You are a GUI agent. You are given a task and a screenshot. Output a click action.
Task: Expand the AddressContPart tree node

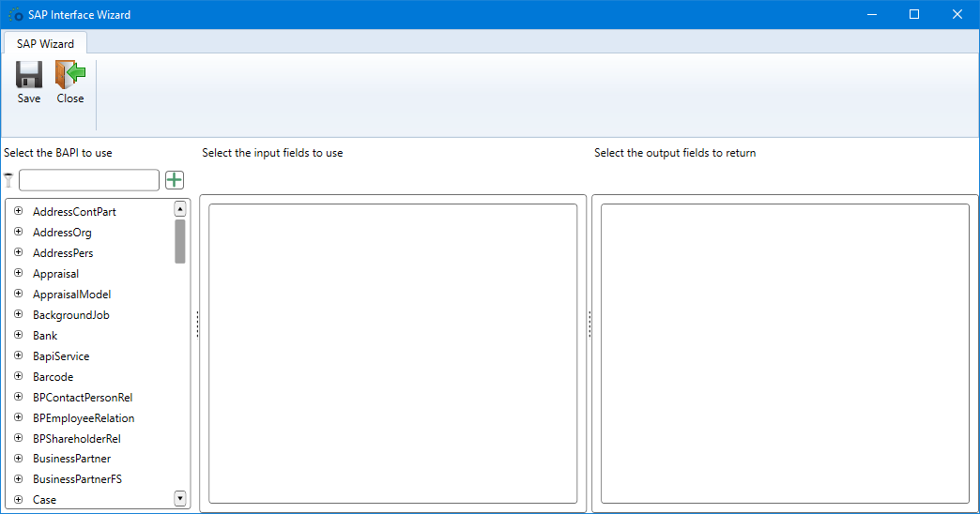point(18,211)
